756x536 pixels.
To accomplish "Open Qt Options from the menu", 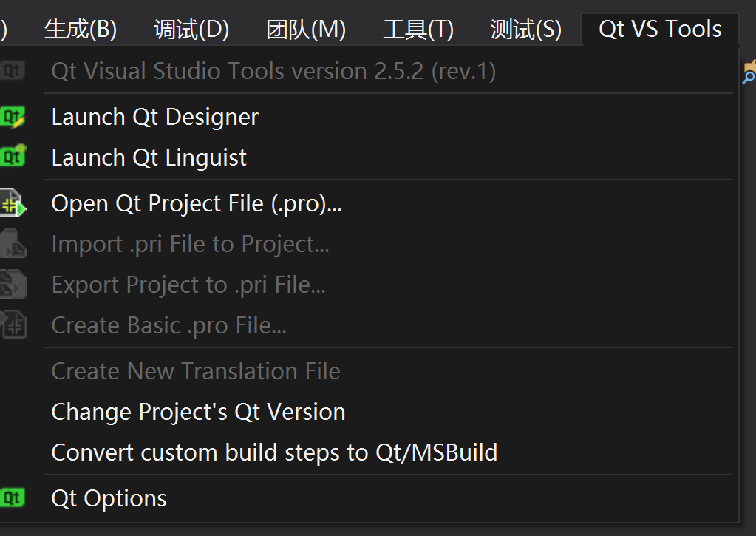I will [x=108, y=498].
